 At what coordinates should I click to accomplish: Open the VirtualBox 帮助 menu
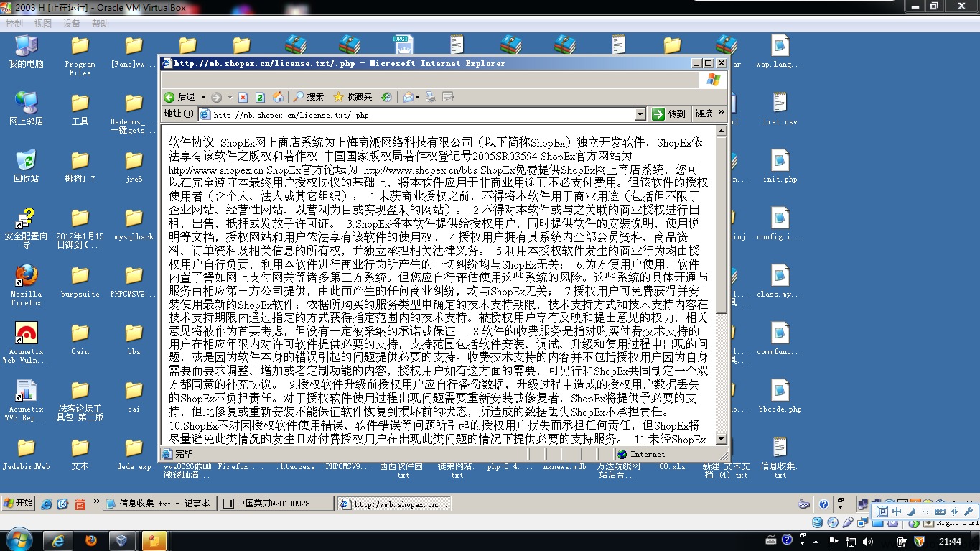(101, 24)
